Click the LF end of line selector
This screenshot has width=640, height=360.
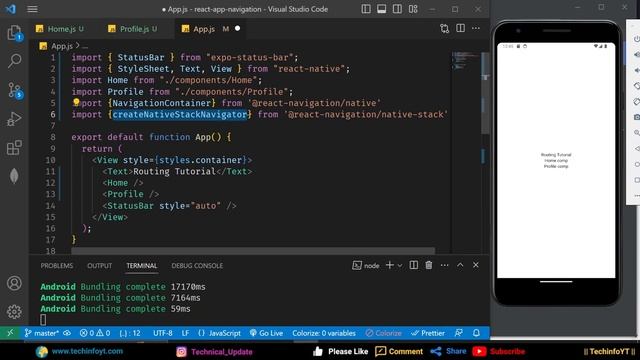185,333
